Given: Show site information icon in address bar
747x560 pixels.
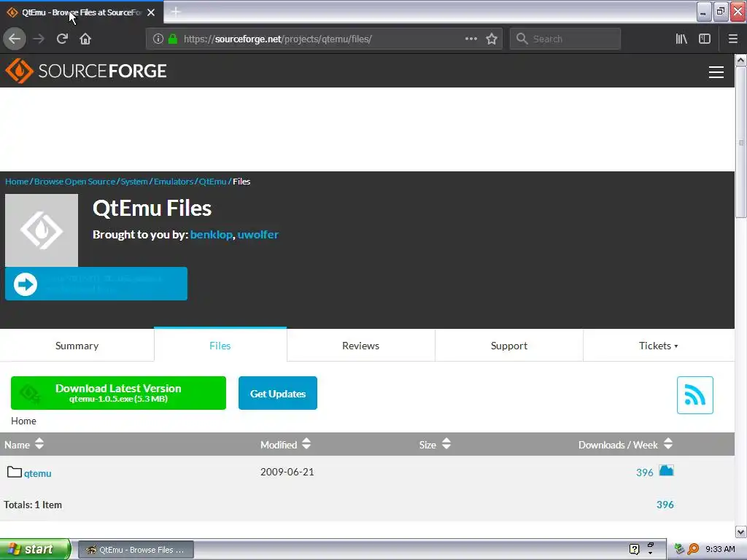Looking at the screenshot, I should tap(158, 39).
